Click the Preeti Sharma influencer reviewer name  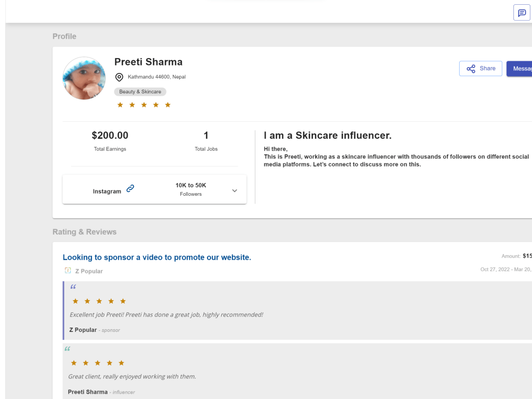pos(88,392)
